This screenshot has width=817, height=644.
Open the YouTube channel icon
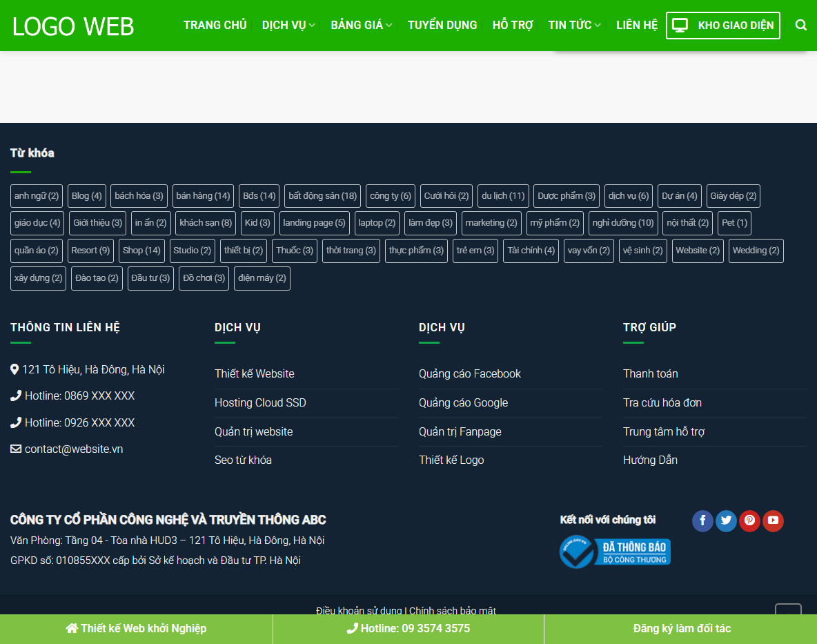coord(773,521)
